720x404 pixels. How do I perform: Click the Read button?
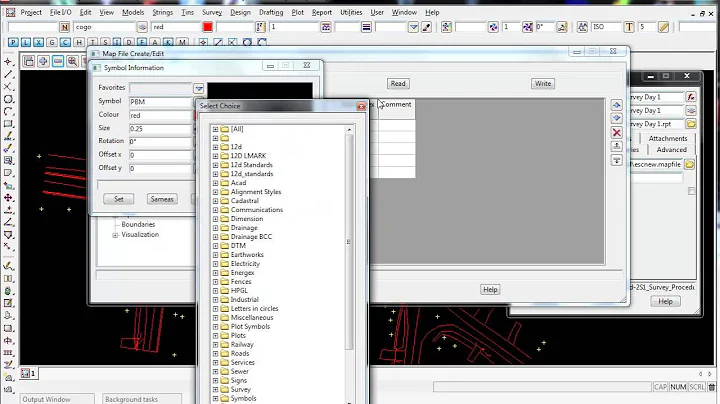tap(398, 84)
